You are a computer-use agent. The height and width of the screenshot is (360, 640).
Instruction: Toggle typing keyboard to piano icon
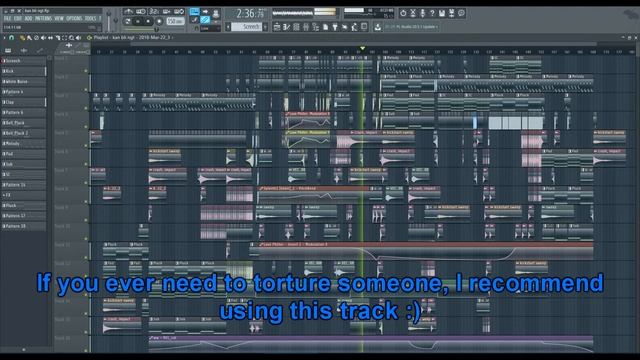[x=194, y=12]
